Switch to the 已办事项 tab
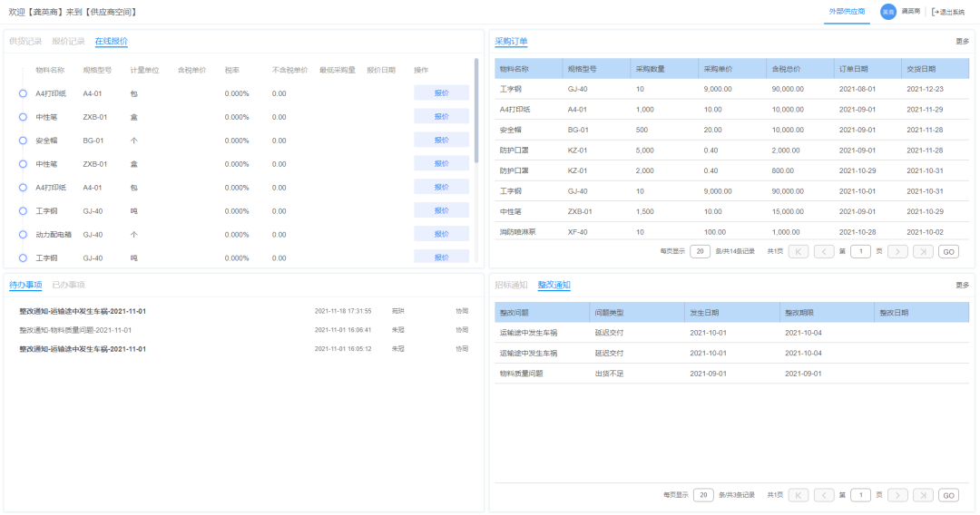980x515 pixels. coord(68,285)
